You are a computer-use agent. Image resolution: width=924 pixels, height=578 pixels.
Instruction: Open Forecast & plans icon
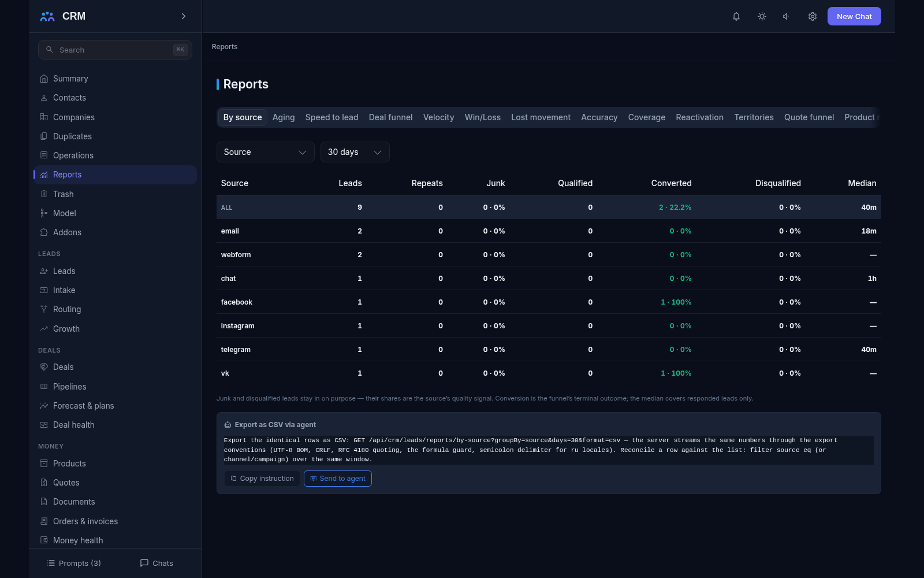(x=44, y=406)
